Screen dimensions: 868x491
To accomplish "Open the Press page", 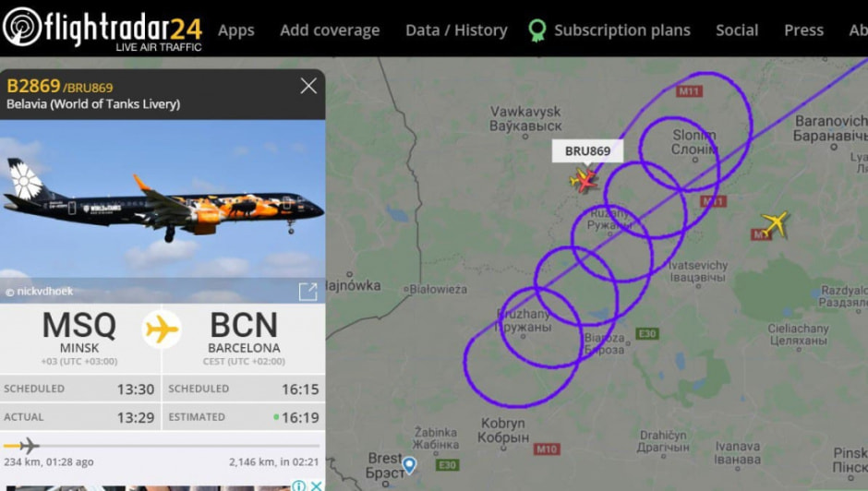I will click(803, 30).
